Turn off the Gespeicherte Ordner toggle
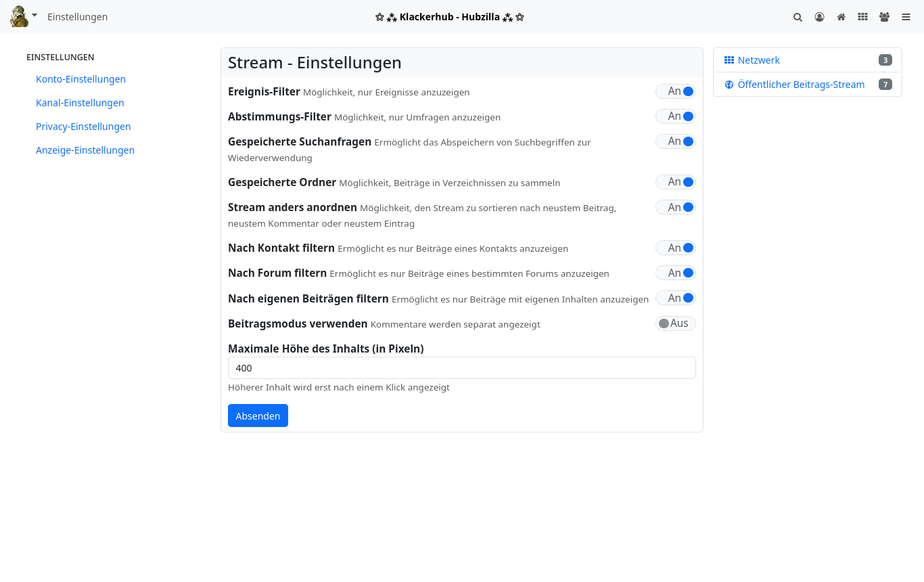 click(x=675, y=182)
